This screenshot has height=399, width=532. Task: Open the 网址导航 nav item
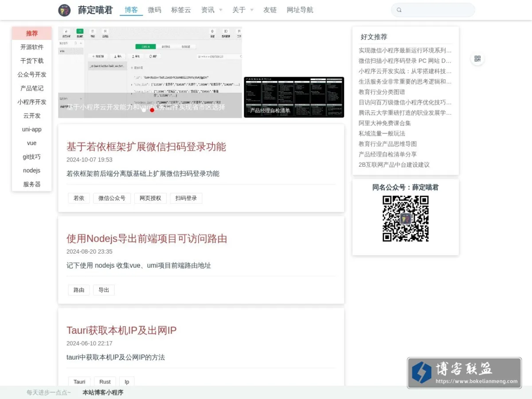300,10
